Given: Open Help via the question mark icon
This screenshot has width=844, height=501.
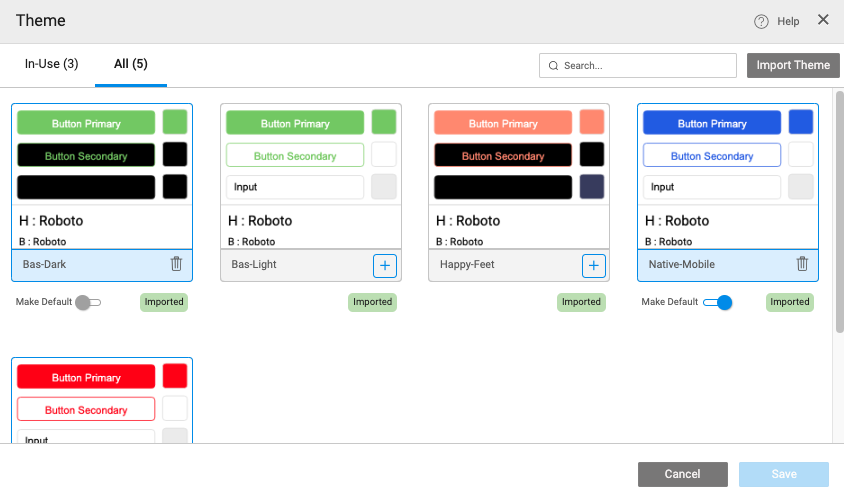Looking at the screenshot, I should 761,21.
